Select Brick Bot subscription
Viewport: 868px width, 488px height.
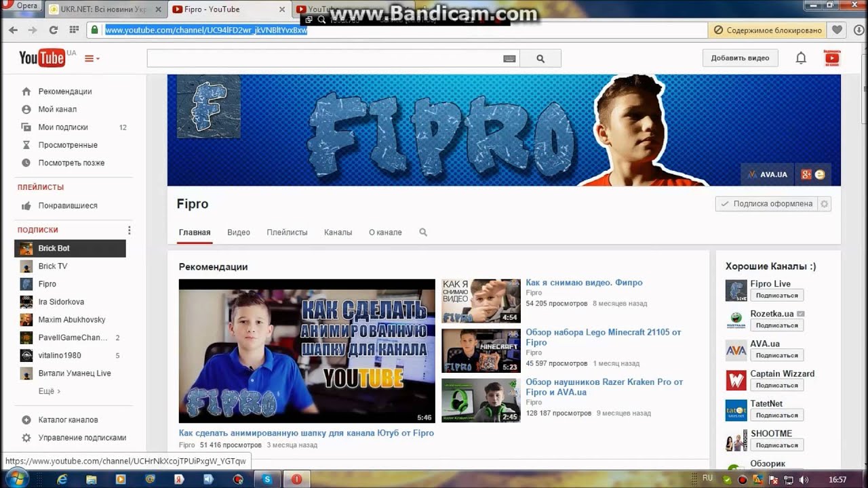coord(70,248)
